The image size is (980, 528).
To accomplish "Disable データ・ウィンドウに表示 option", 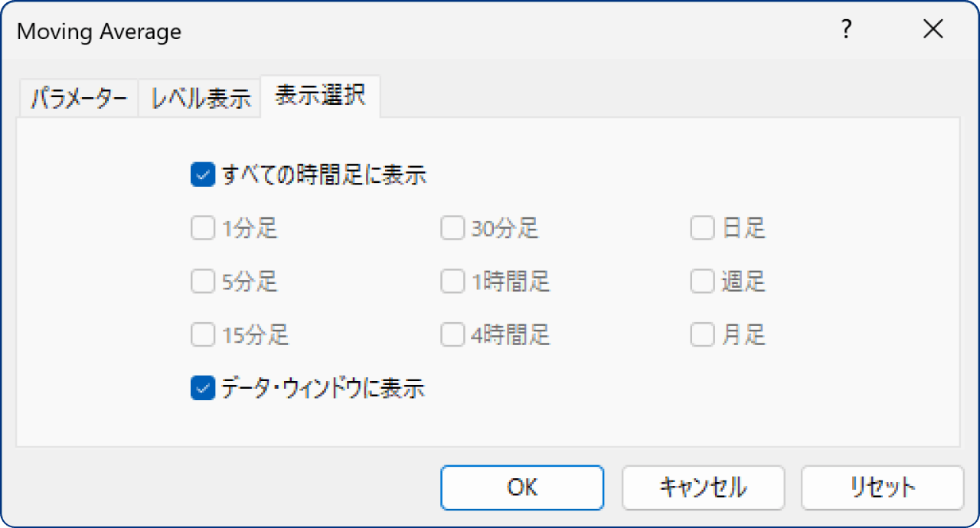I will point(202,388).
